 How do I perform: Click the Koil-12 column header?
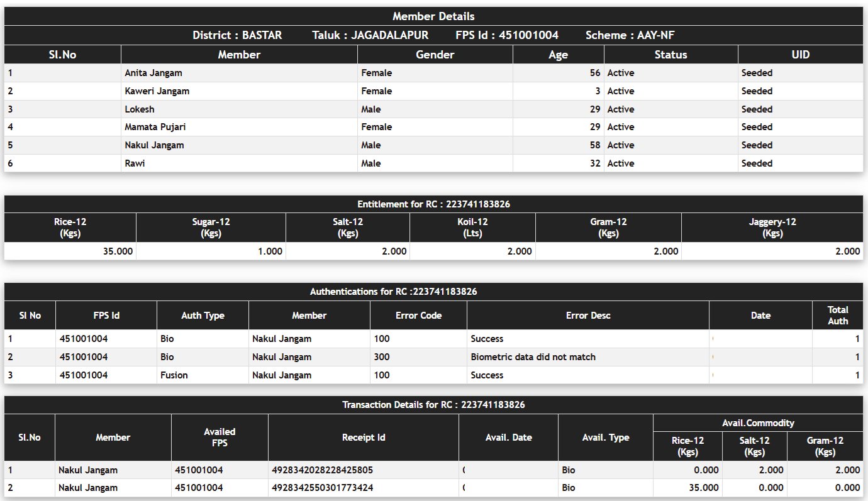pos(472,228)
